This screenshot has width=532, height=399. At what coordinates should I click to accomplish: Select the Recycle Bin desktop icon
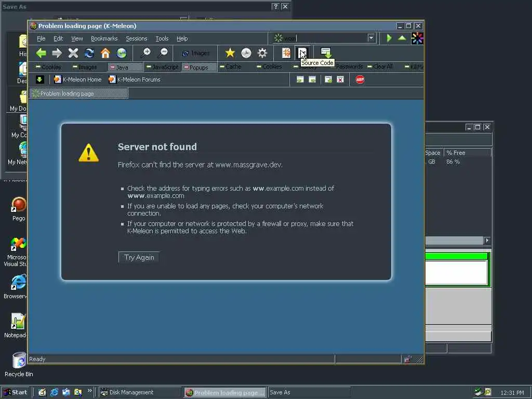coord(19,365)
